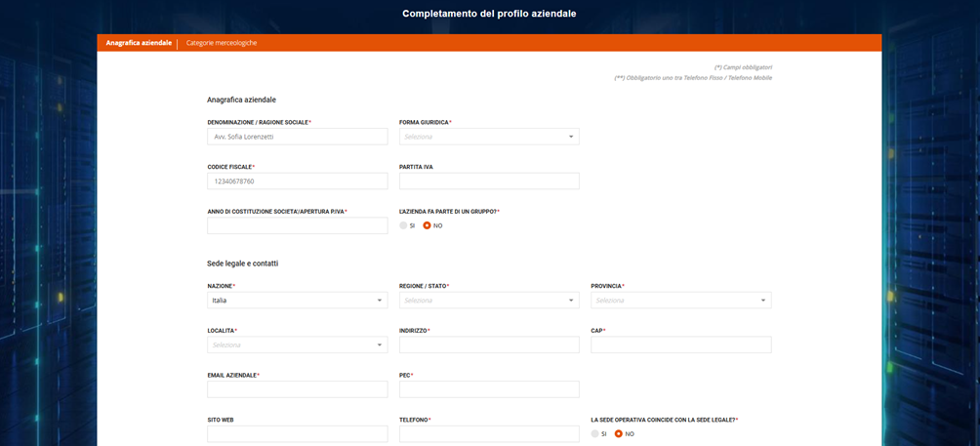Click the Indirizzo input field

(x=489, y=345)
